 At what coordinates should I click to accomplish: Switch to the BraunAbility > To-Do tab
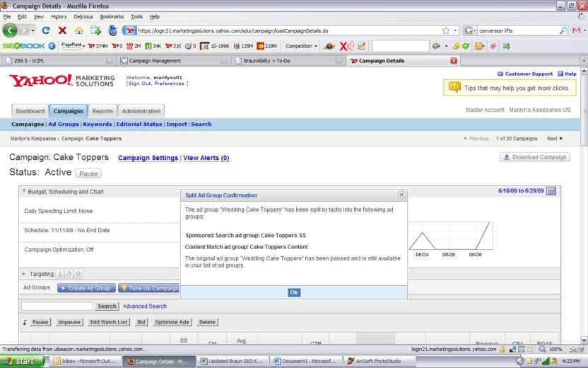[288, 60]
